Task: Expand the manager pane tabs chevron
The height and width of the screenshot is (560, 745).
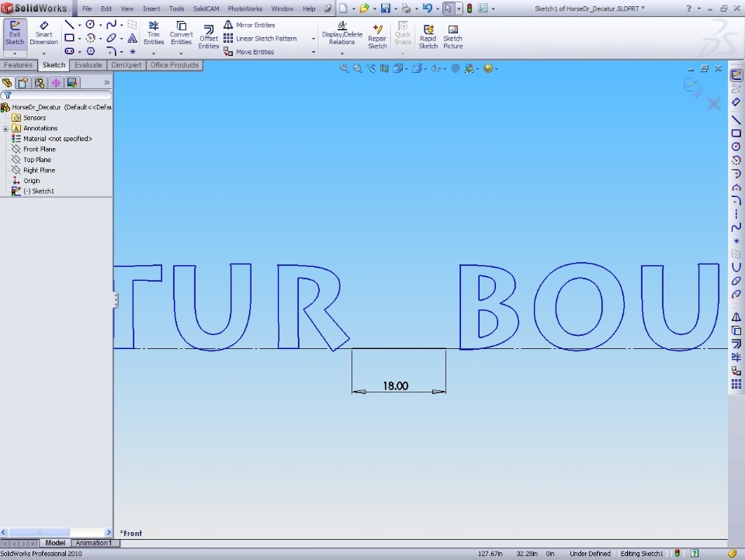Action: (107, 83)
